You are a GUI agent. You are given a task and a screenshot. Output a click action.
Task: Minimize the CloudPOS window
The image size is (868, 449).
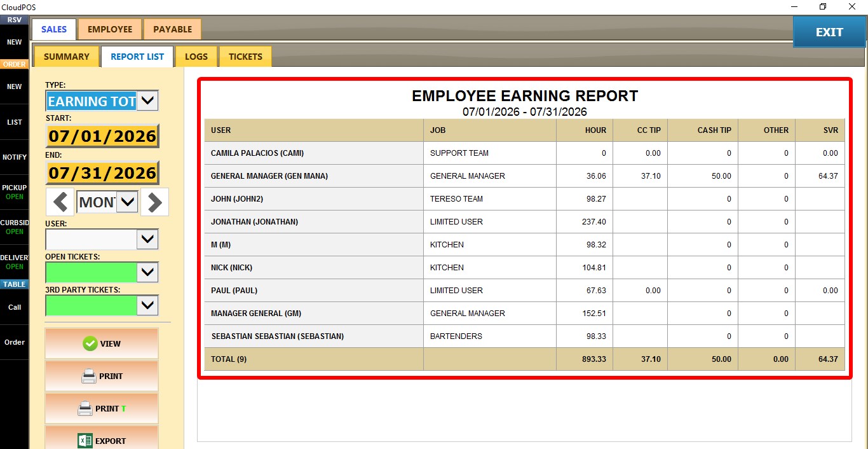click(x=794, y=6)
